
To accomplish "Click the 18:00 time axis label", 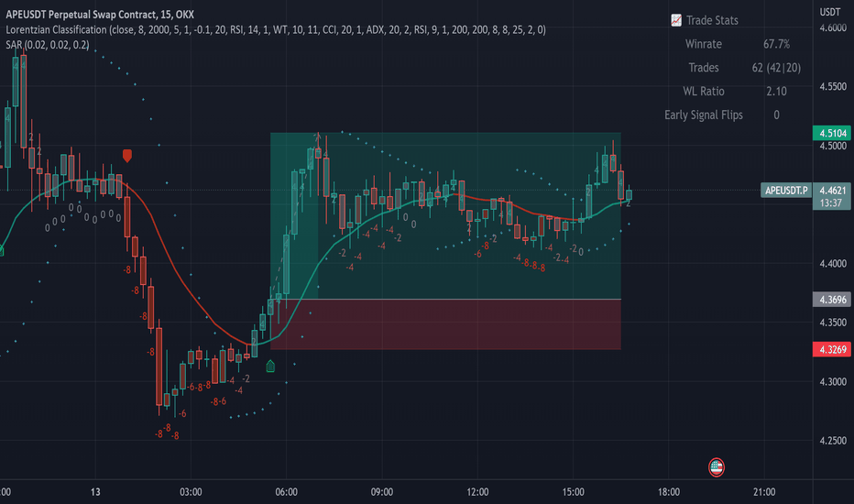I will pos(669,492).
